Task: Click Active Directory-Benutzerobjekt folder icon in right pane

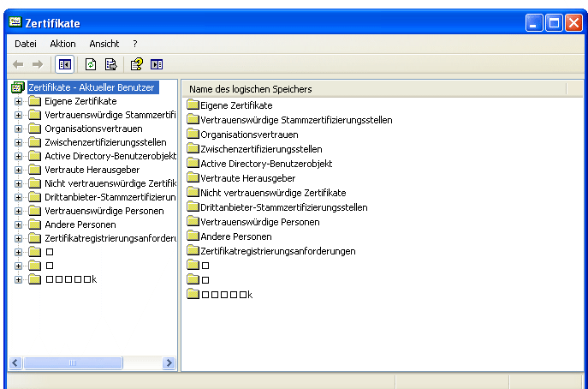Action: pos(193,164)
